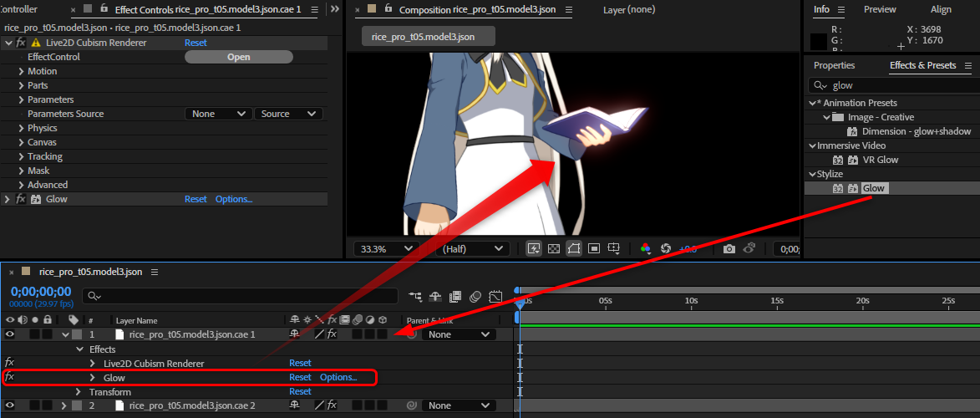
Task: Collapse layer 1 properties in timeline
Action: (x=65, y=334)
